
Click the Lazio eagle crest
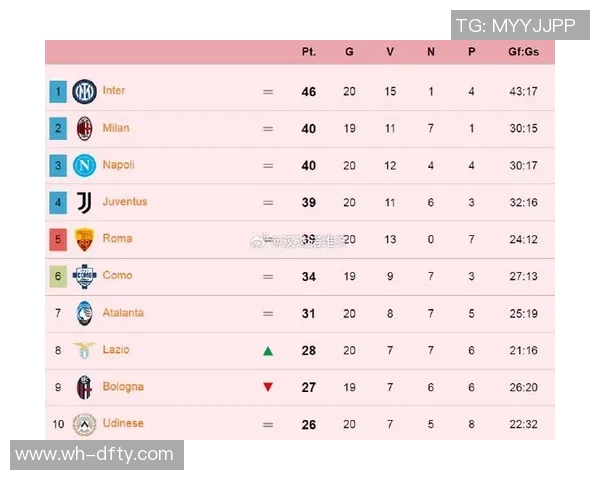[x=84, y=350]
